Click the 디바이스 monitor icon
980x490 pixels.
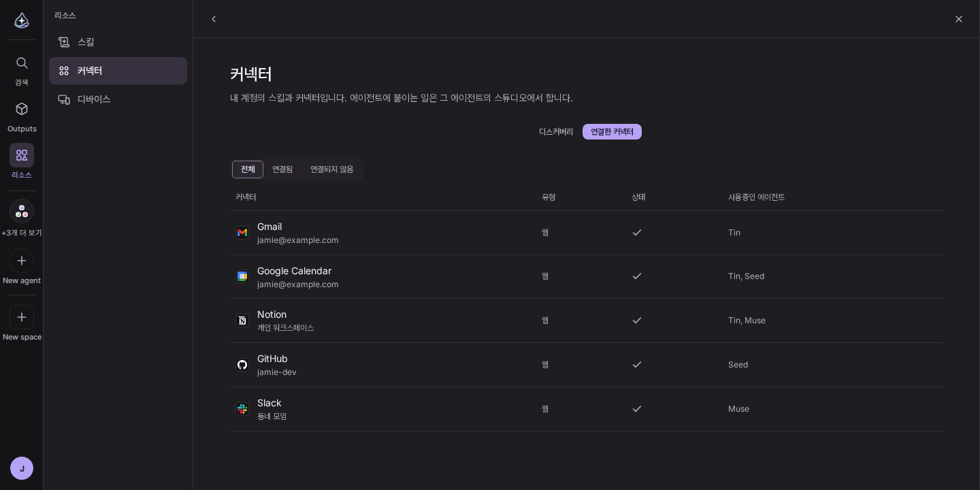point(64,99)
